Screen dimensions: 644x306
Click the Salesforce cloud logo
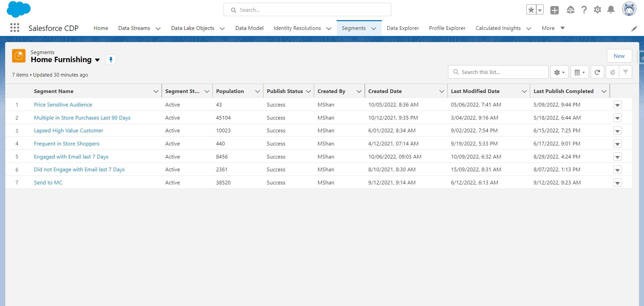pos(18,9)
